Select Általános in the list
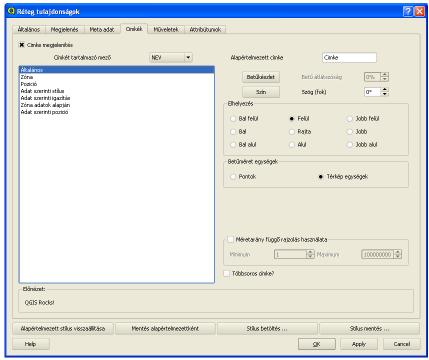429x360 pixels. pos(117,70)
